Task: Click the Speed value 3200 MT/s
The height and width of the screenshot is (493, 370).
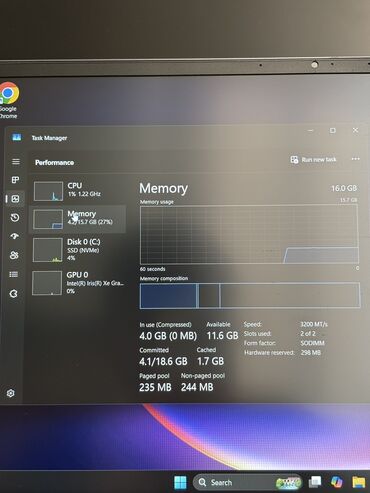Action: (x=314, y=324)
